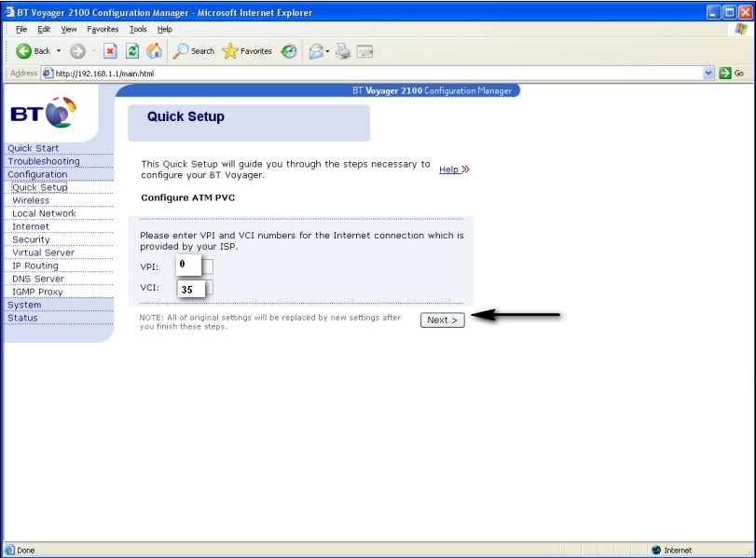
Task: Open IP Routing in the sidebar
Action: click(35, 265)
